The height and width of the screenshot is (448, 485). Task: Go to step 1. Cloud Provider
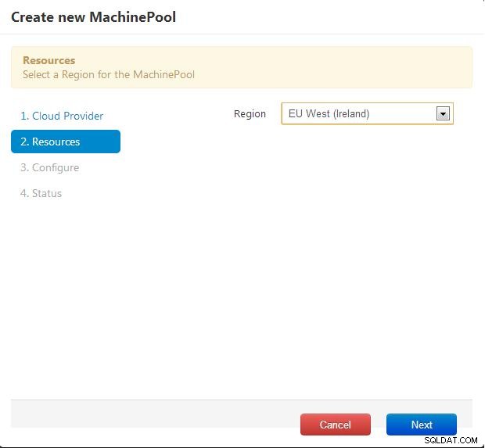(62, 116)
